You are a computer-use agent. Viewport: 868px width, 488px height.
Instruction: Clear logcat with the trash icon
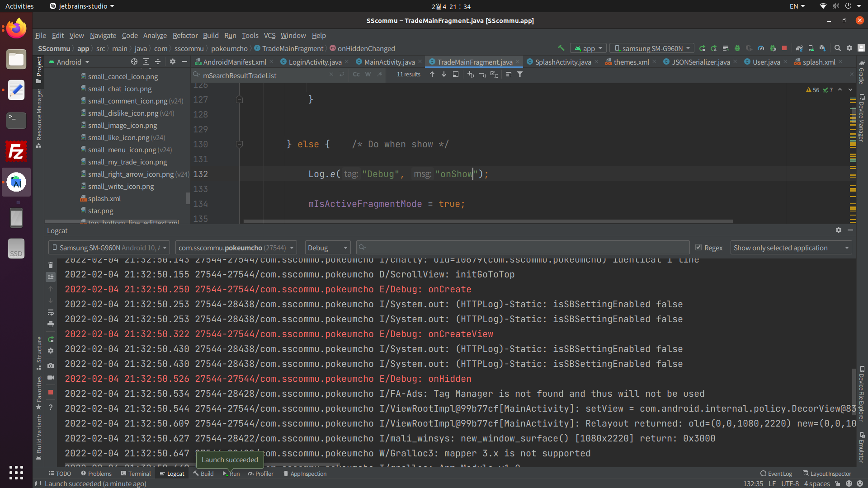tap(51, 265)
